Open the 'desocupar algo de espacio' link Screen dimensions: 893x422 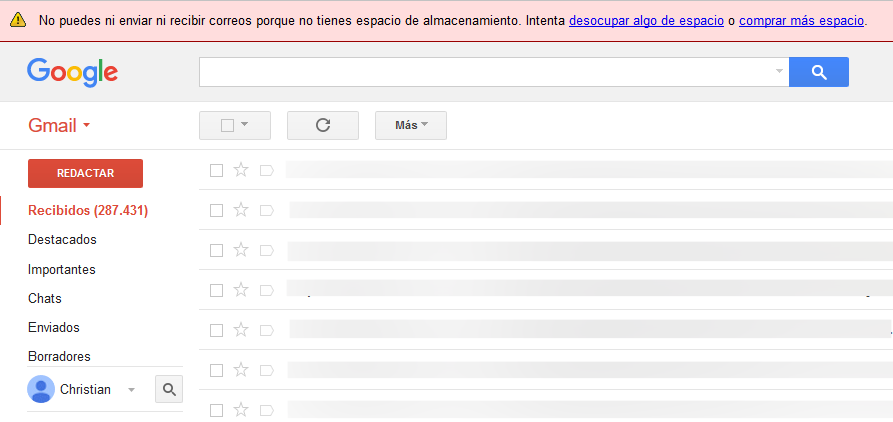646,21
